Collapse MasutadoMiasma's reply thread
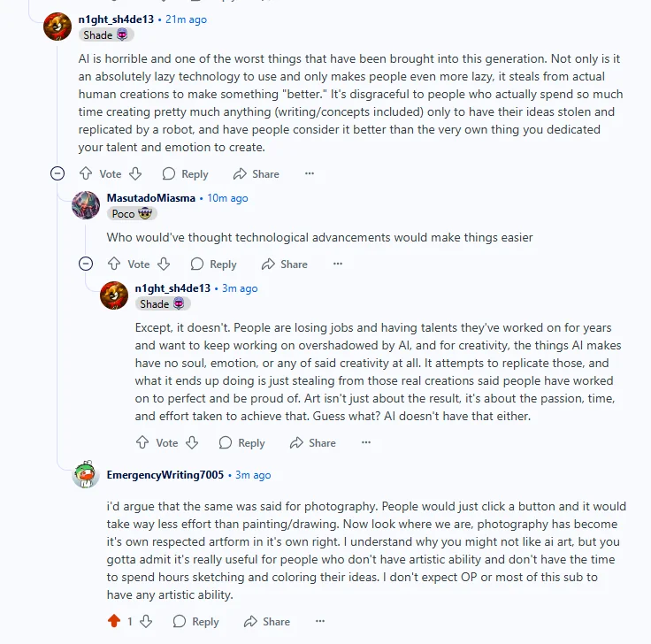Image resolution: width=651 pixels, height=644 pixels. (x=86, y=264)
